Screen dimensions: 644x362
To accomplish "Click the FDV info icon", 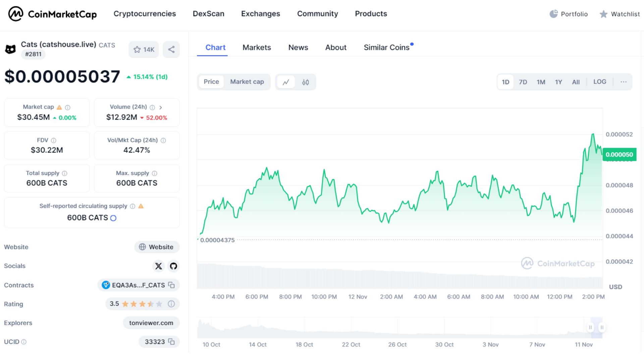I will coord(54,140).
